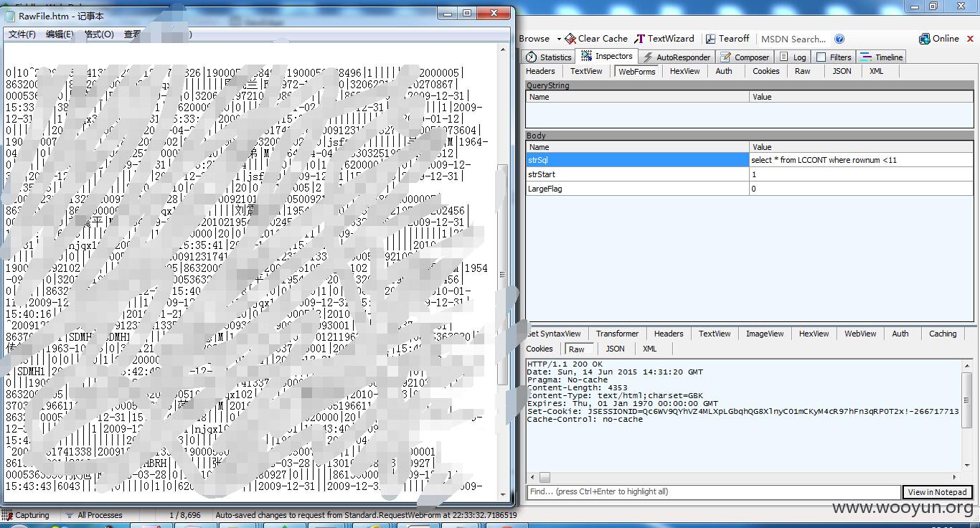980x528 pixels.
Task: Open the TextWizard tool
Action: pos(664,39)
